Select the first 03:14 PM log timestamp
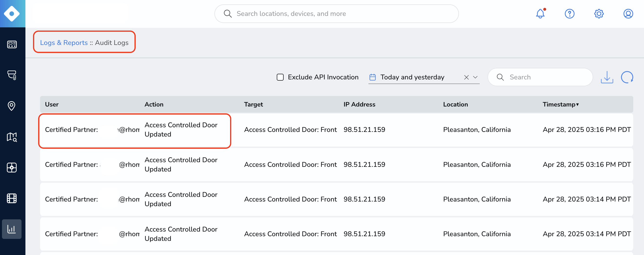 (587, 199)
